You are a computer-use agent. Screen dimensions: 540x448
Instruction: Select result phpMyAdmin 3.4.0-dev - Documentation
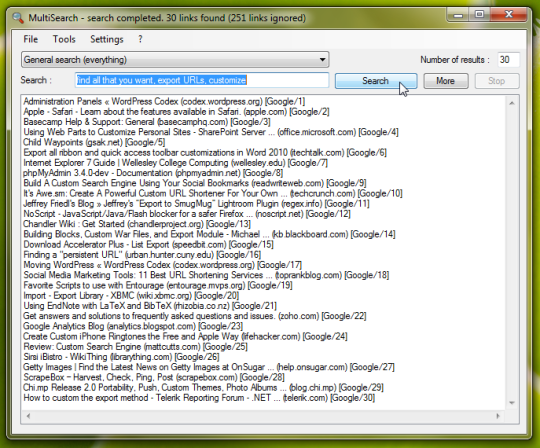coord(153,173)
